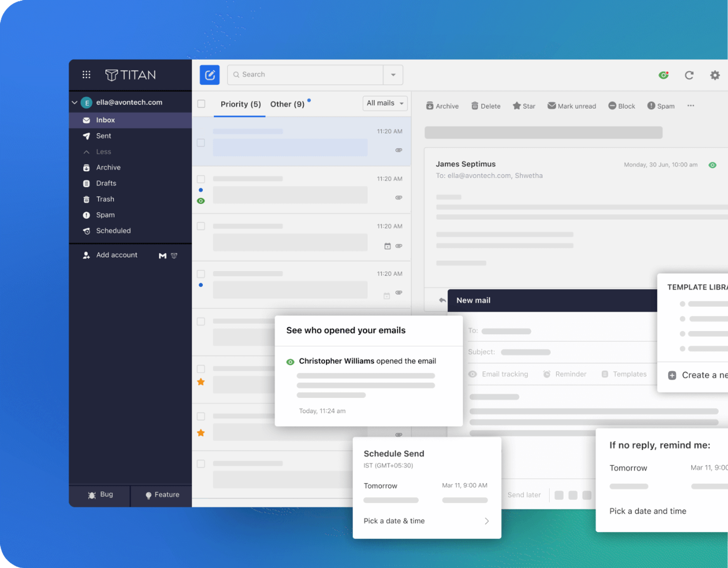Check the last email row's checkbox
Viewport: 728px width, 568px height.
pos(201,464)
